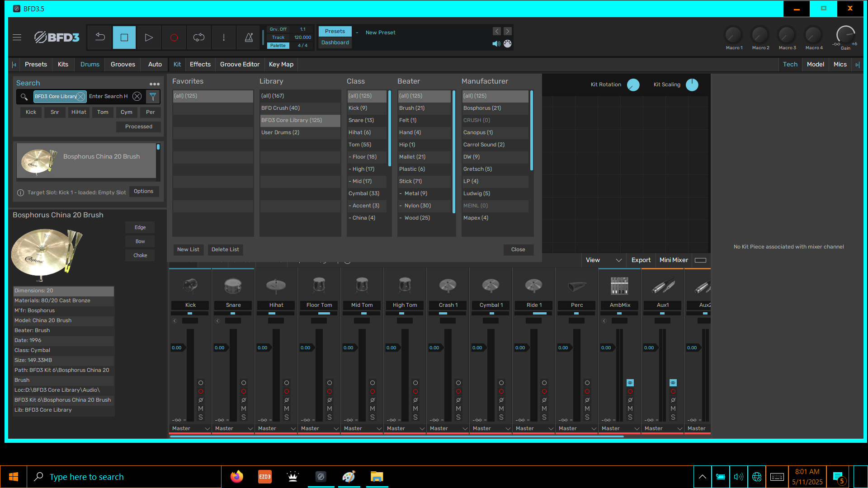Toggle phase invert on Floor Tom channel
The width and height of the screenshot is (868, 488).
[330, 400]
